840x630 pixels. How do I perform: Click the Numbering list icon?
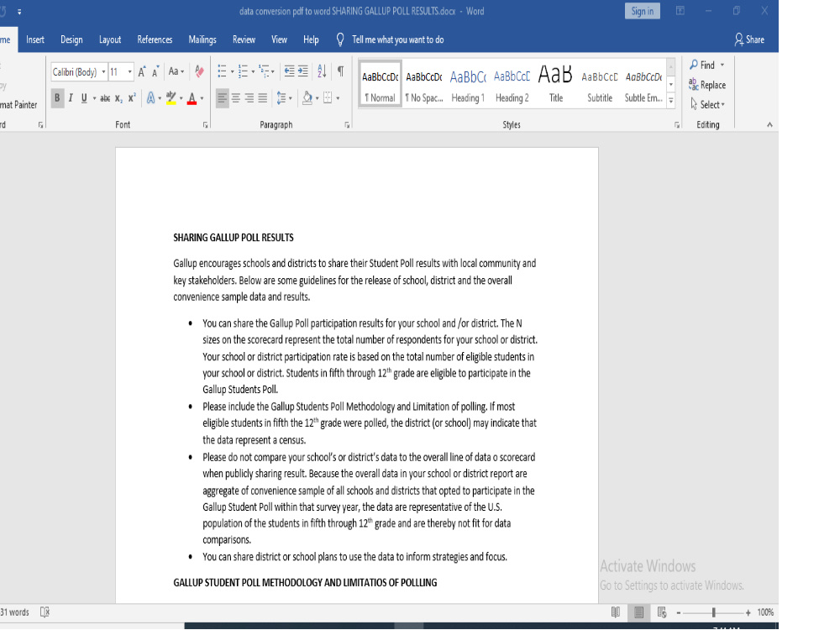[x=243, y=71]
